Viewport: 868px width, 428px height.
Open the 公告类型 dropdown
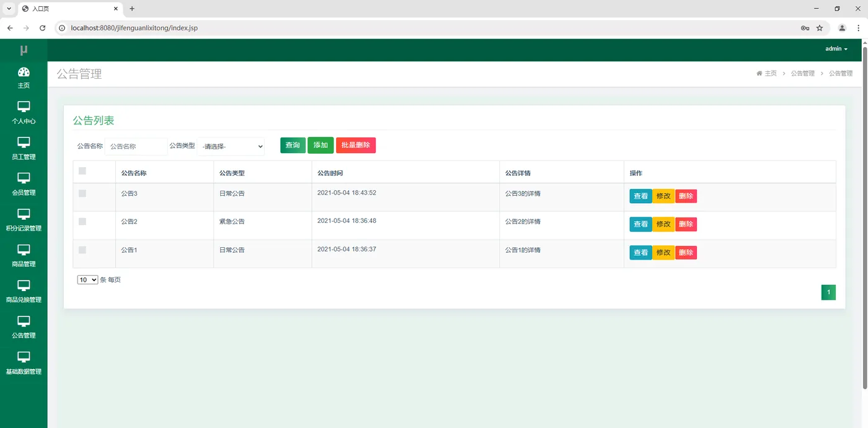click(x=232, y=146)
